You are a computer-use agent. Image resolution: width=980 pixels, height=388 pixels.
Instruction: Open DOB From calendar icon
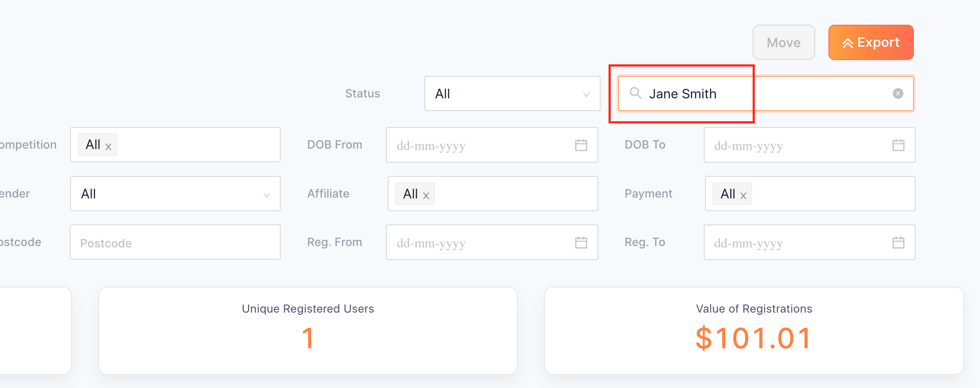click(x=581, y=145)
